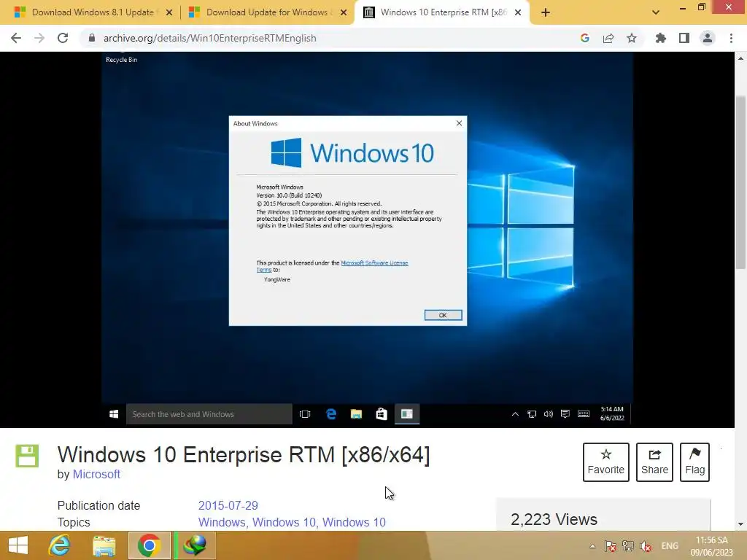The height and width of the screenshot is (560, 747).
Task: Share this page from the address bar
Action: pyautogui.click(x=608, y=38)
